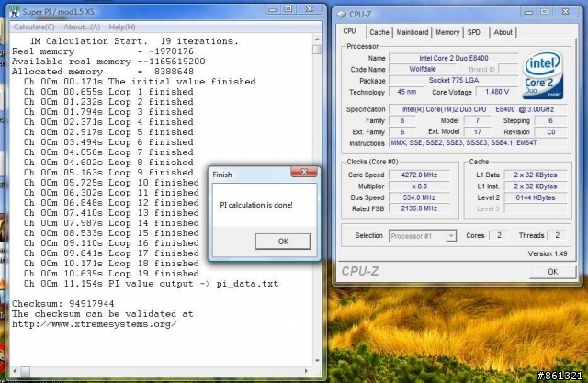Click the Ext. Model value '17'
588x383 pixels.
pos(477,132)
